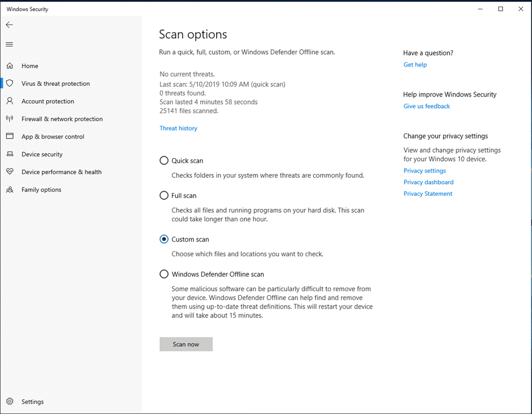Click the Firewall & network protection antenna icon
This screenshot has width=532, height=414.
(x=10, y=119)
